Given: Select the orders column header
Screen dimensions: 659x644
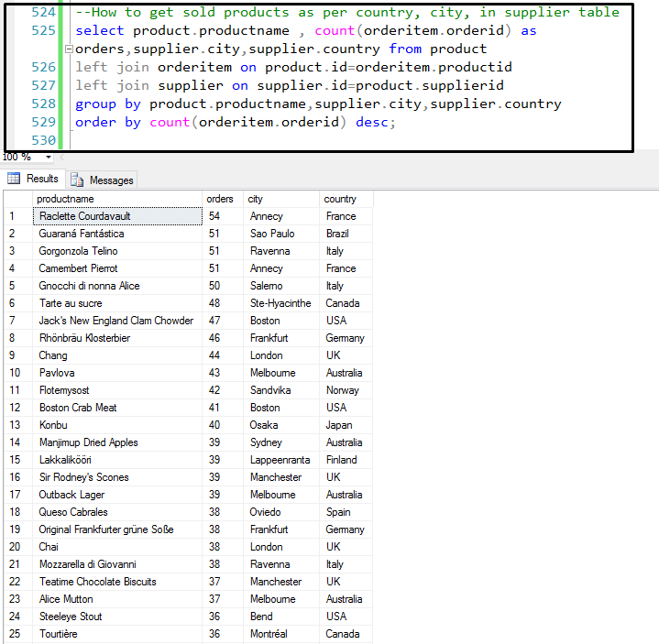Looking at the screenshot, I should tap(223, 199).
